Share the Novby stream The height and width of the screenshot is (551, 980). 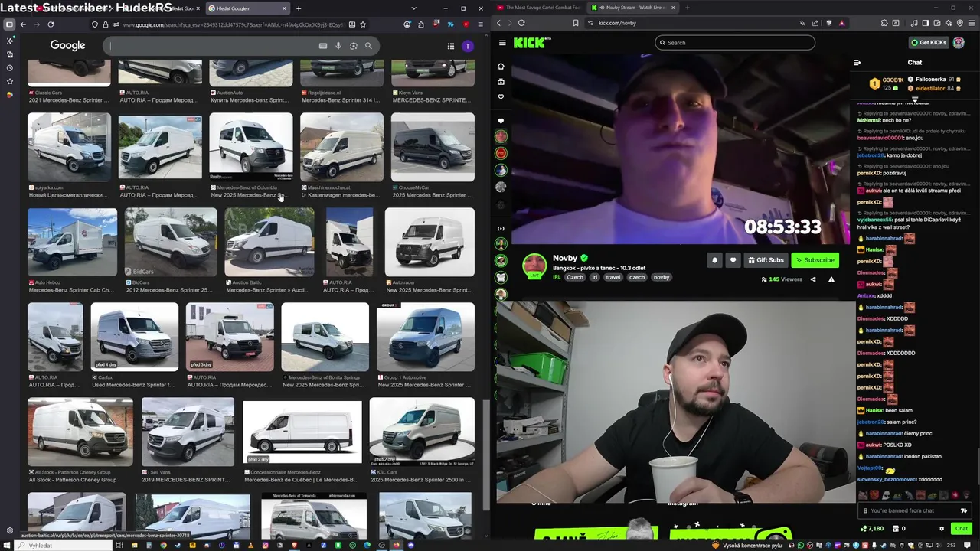[813, 279]
